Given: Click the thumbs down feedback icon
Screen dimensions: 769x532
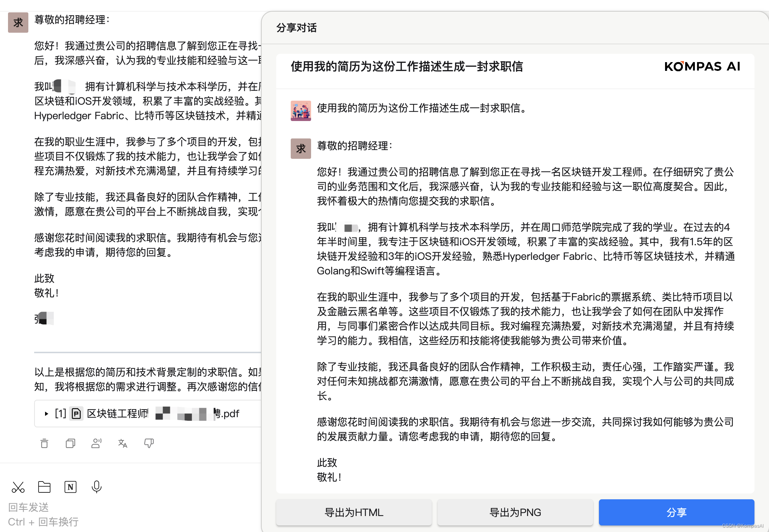Looking at the screenshot, I should point(149,443).
